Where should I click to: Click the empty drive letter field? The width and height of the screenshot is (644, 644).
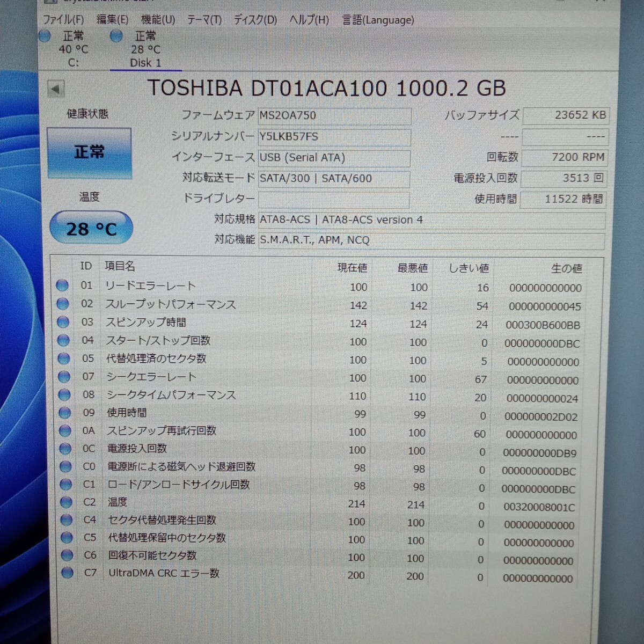(333, 199)
